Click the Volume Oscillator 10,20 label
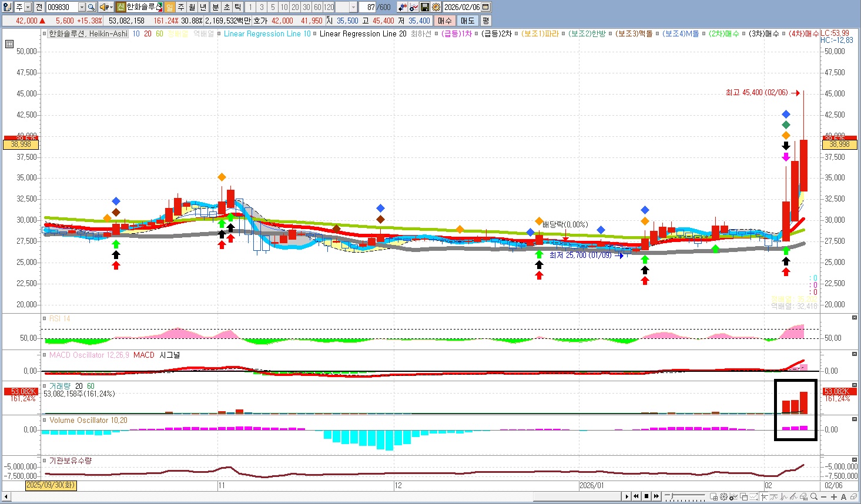Screen dimensions: 861x504 tap(88, 420)
